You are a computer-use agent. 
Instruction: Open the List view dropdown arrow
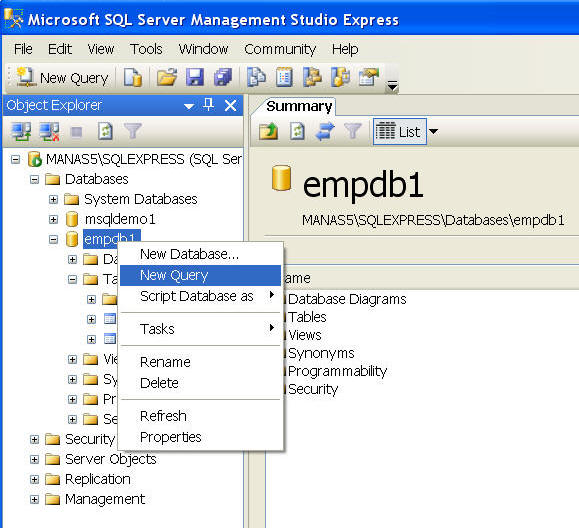coord(434,131)
